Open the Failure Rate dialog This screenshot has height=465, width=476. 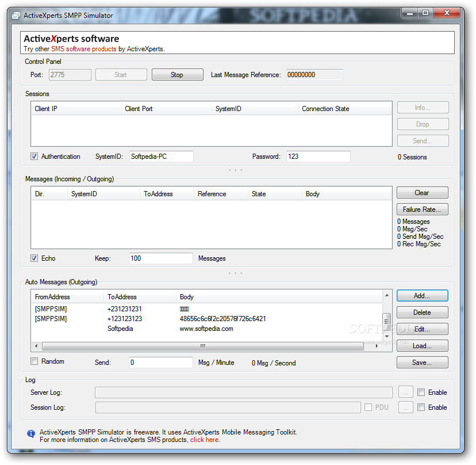(x=423, y=209)
